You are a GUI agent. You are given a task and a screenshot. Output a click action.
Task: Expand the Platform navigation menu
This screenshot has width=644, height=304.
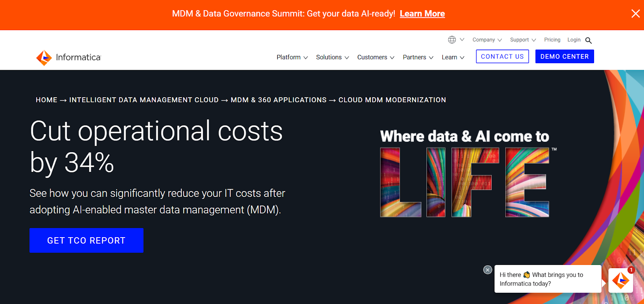pos(292,57)
